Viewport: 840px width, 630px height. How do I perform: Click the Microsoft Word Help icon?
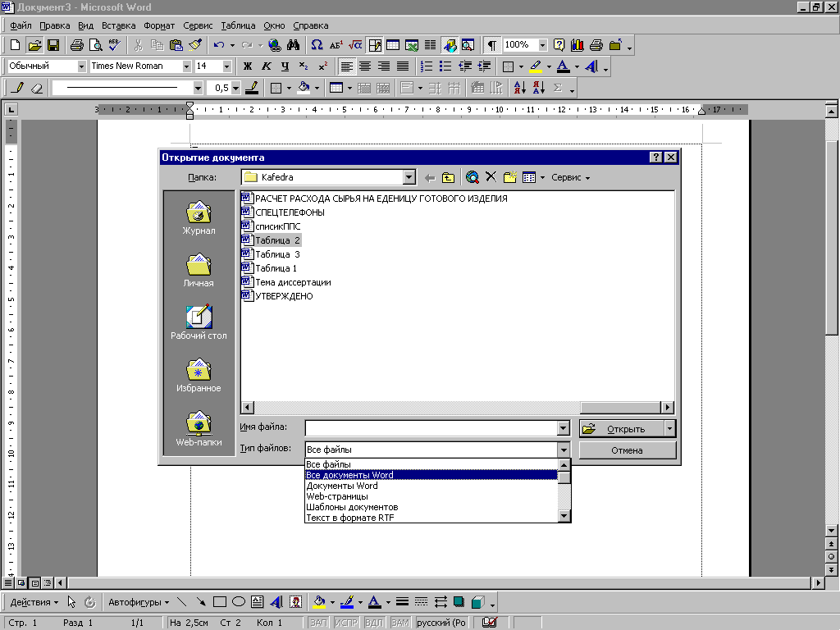tap(559, 45)
